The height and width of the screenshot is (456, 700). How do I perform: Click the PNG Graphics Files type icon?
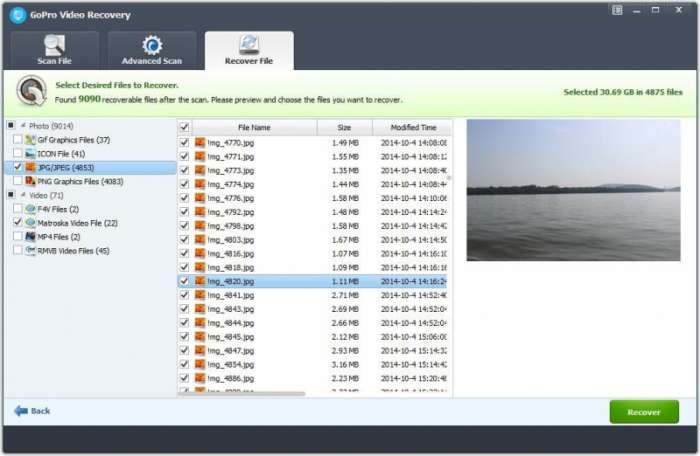(x=30, y=181)
